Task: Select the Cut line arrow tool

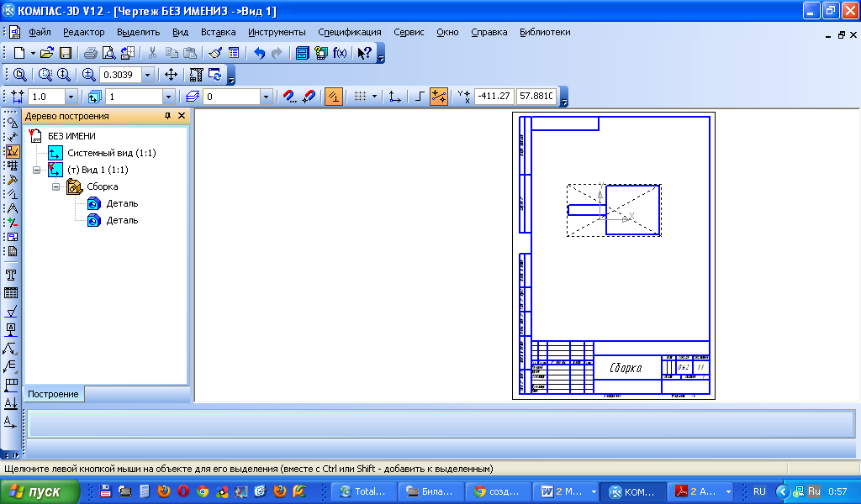Action: (11, 403)
